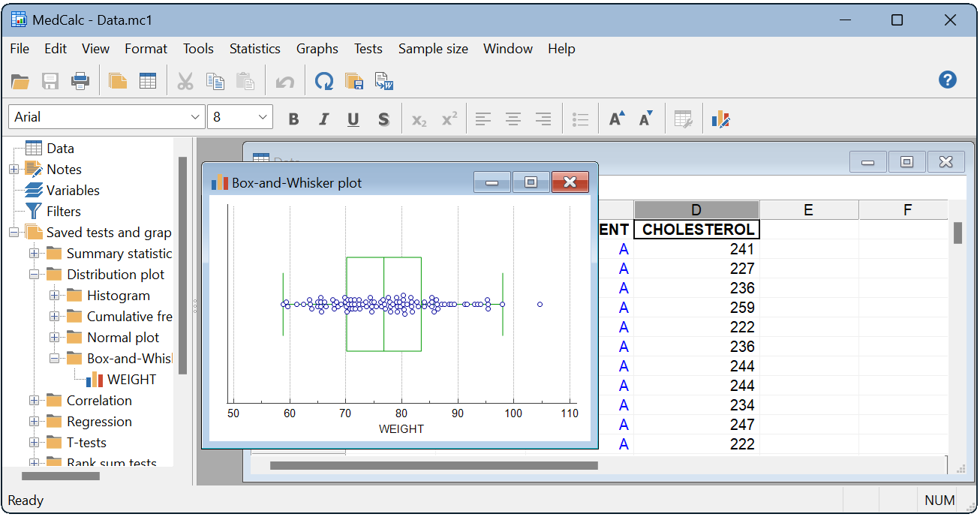Open the Format menu
This screenshot has width=980, height=517.
pyautogui.click(x=146, y=49)
